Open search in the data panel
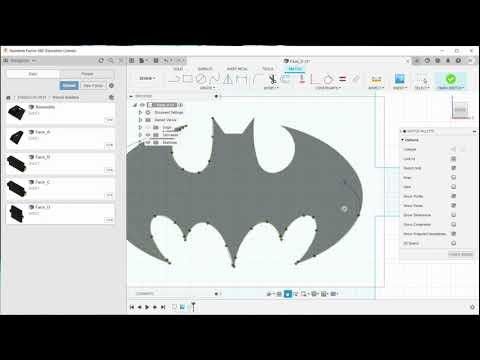Viewport: 480px width, 360px height. 111,60
